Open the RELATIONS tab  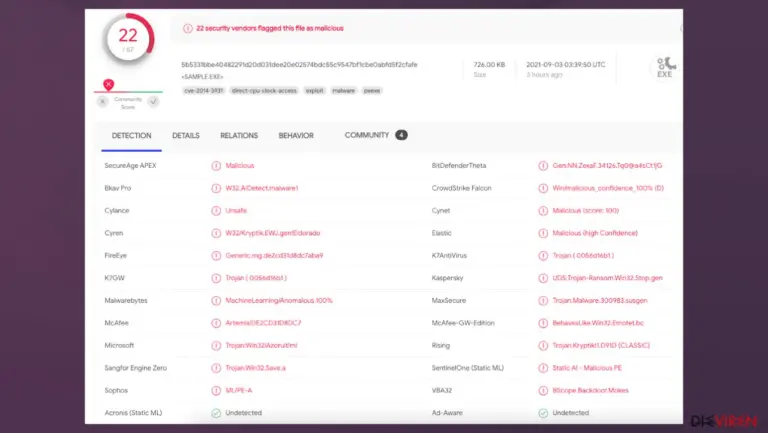point(239,136)
